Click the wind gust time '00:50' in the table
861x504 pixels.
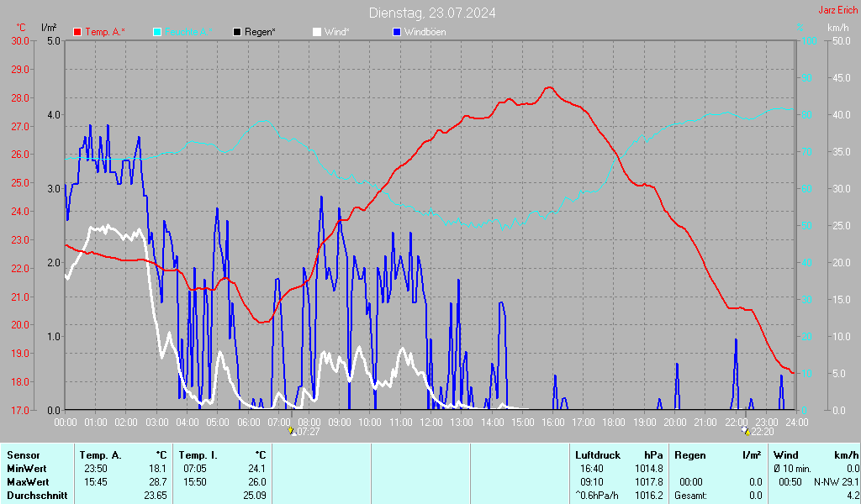point(790,482)
